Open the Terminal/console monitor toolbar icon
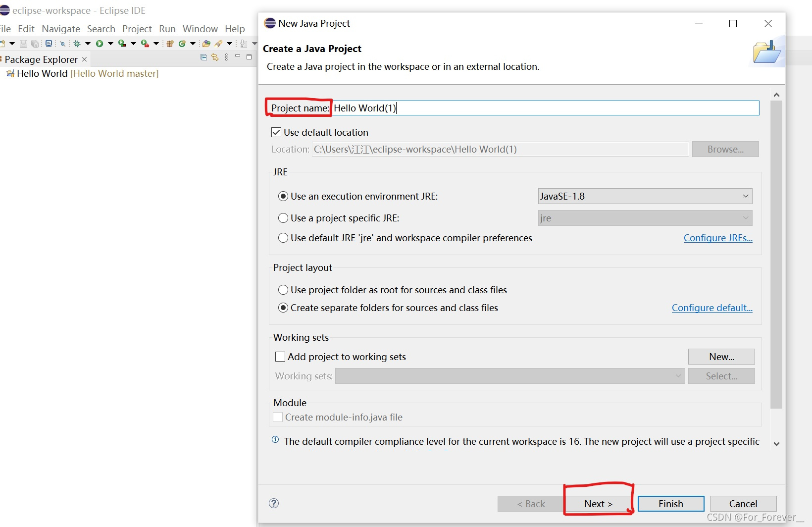Image resolution: width=812 pixels, height=527 pixels. point(49,43)
